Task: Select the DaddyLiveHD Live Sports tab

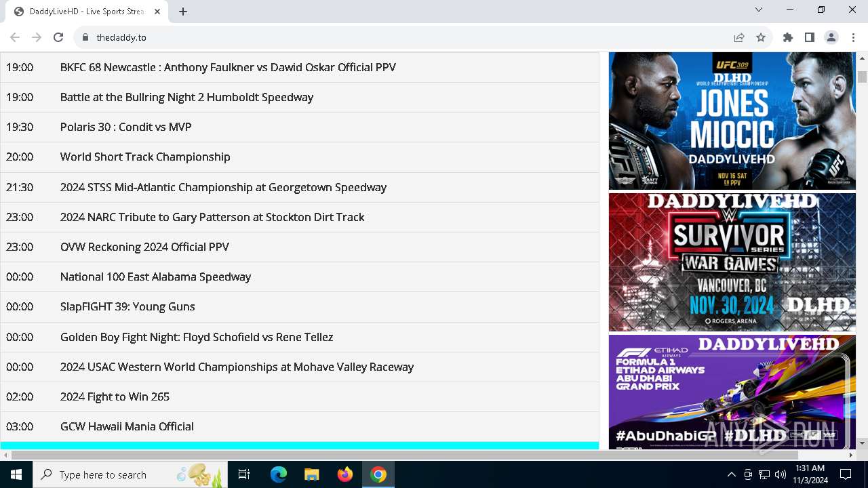Action: [87, 12]
